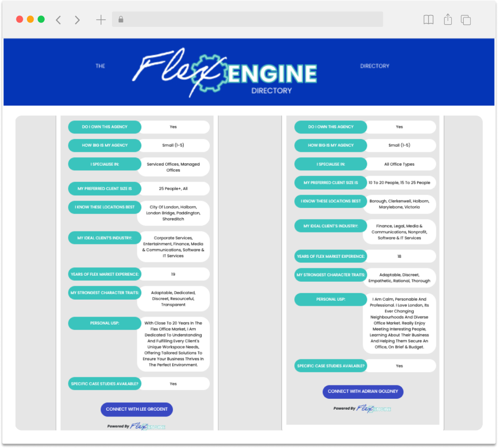Click the share icon in toolbar
The width and height of the screenshot is (498, 448).
point(448,19)
